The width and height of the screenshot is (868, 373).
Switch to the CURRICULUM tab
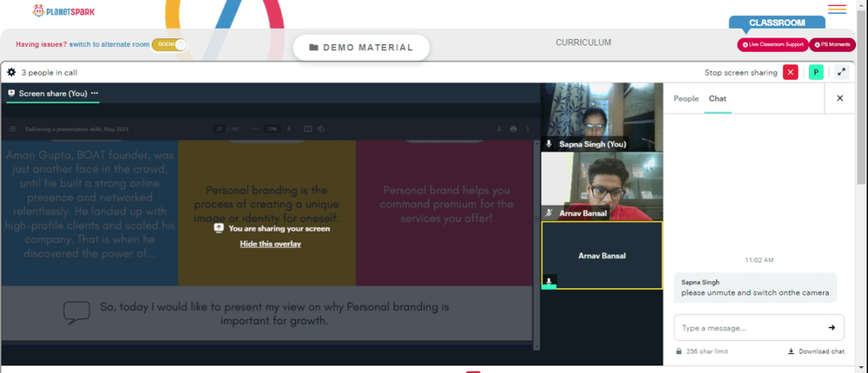tap(583, 43)
